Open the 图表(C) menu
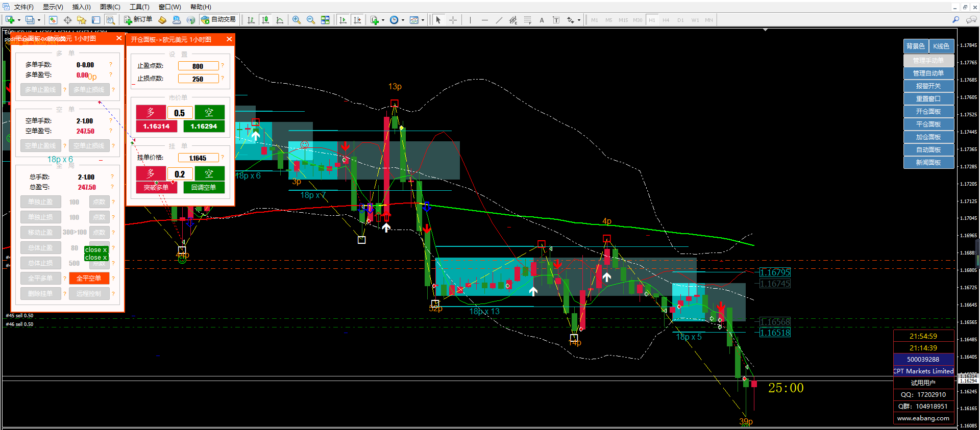The image size is (980, 430). click(110, 7)
